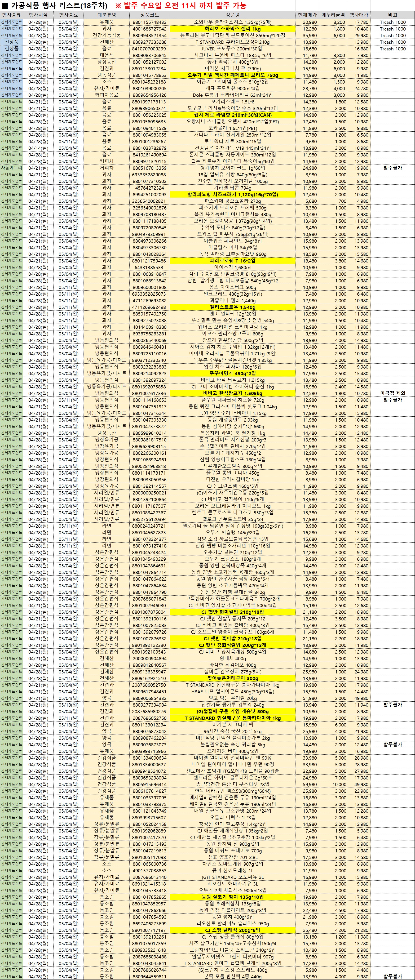Select product cell 'CJ 햇반 흑미밥 210g*18입'
This screenshot has height=980, width=415.
tap(233, 638)
